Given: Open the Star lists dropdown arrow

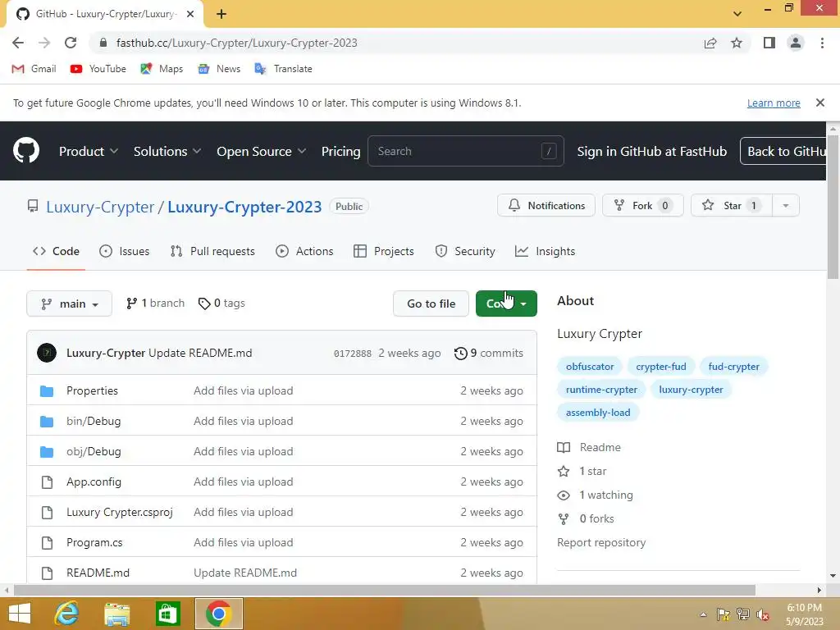Looking at the screenshot, I should (x=785, y=205).
